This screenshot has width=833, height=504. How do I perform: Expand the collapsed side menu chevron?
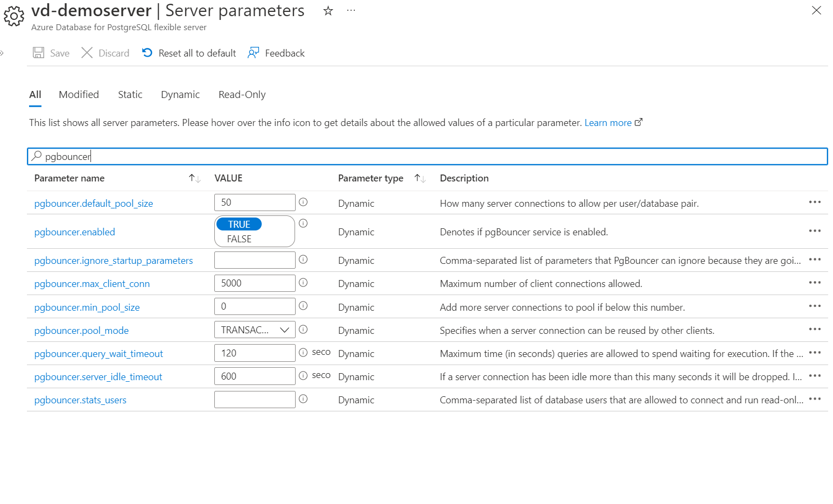coord(2,53)
